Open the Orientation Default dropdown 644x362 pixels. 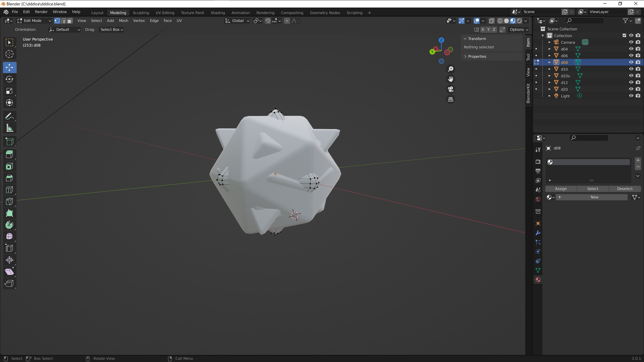(64, 29)
